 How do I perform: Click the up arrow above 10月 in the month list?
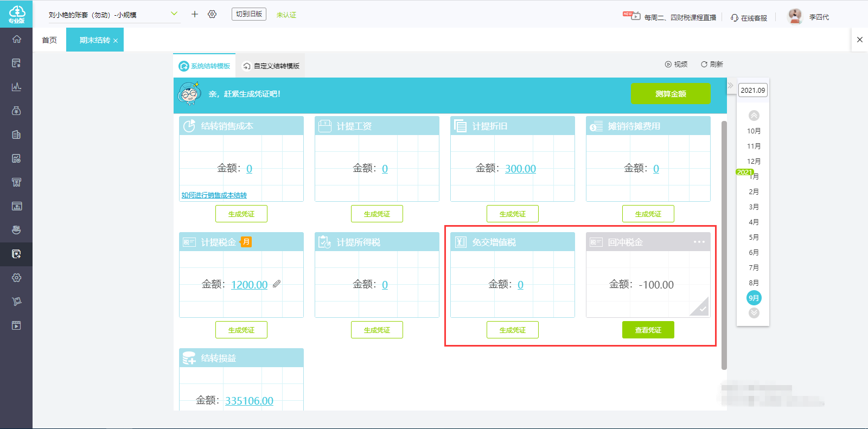(x=754, y=116)
